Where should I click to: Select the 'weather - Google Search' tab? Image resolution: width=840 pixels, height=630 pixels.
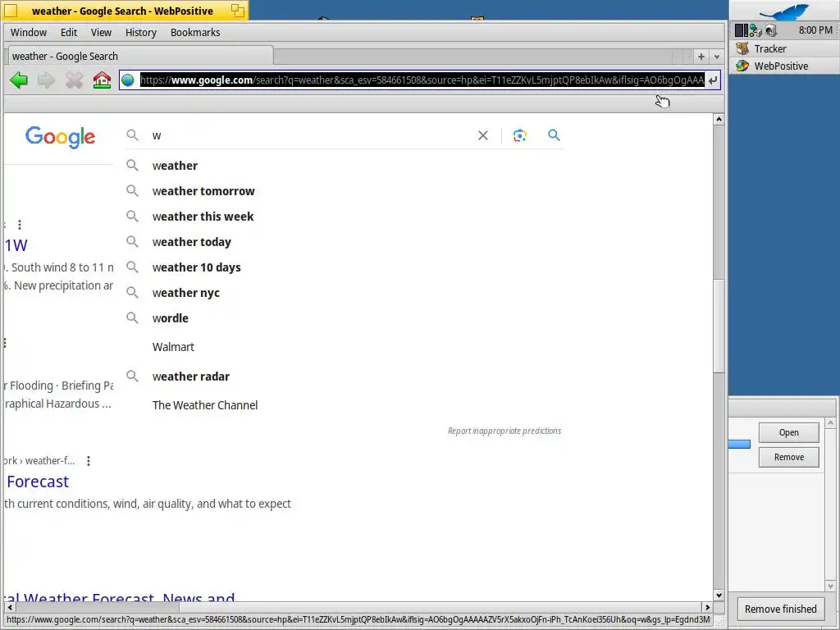click(x=140, y=57)
